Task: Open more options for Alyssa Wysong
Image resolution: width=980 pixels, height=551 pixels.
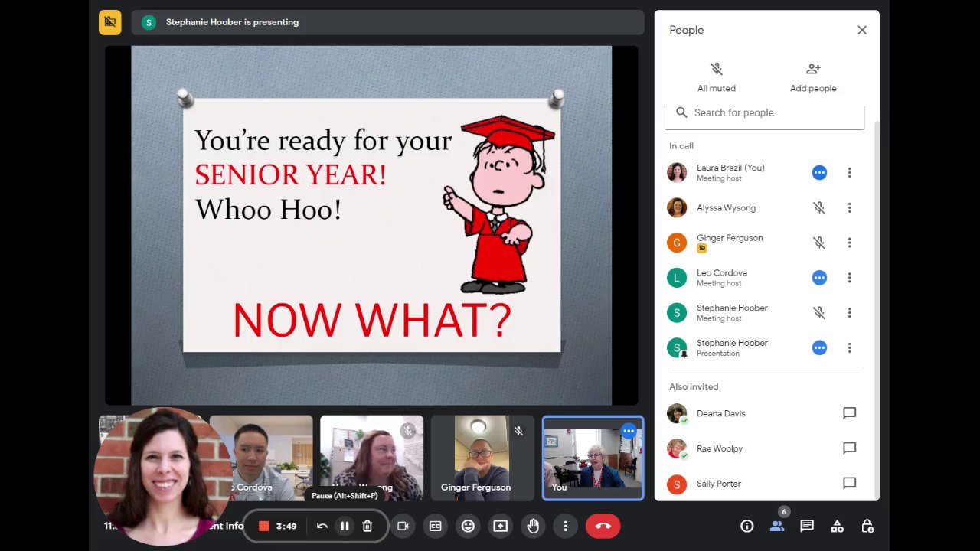Action: click(x=849, y=208)
